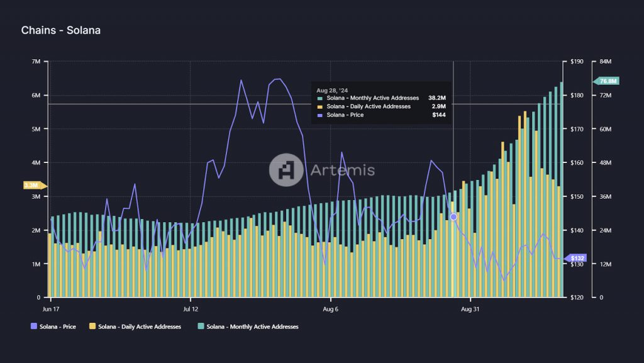
Task: Click the purple Solana Price legend swatch
Action: (x=33, y=327)
